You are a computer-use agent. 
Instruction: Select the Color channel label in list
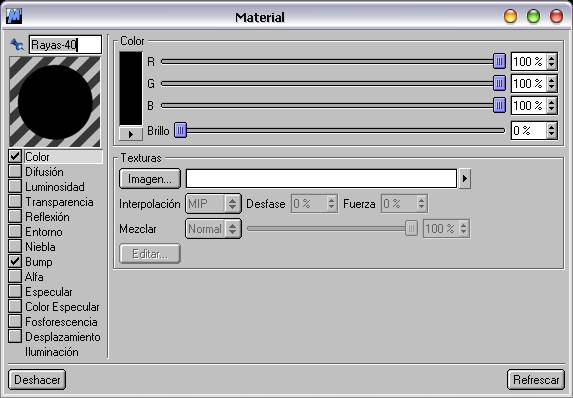37,157
